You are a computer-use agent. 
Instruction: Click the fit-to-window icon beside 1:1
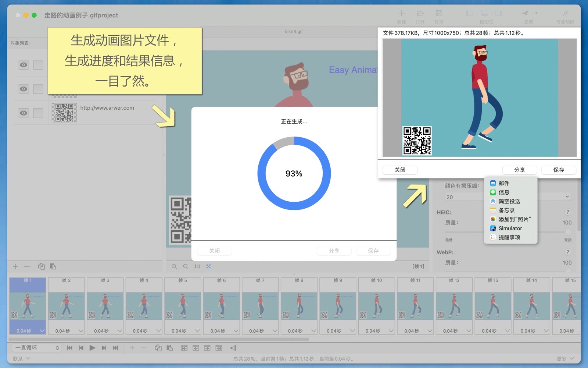coord(208,266)
